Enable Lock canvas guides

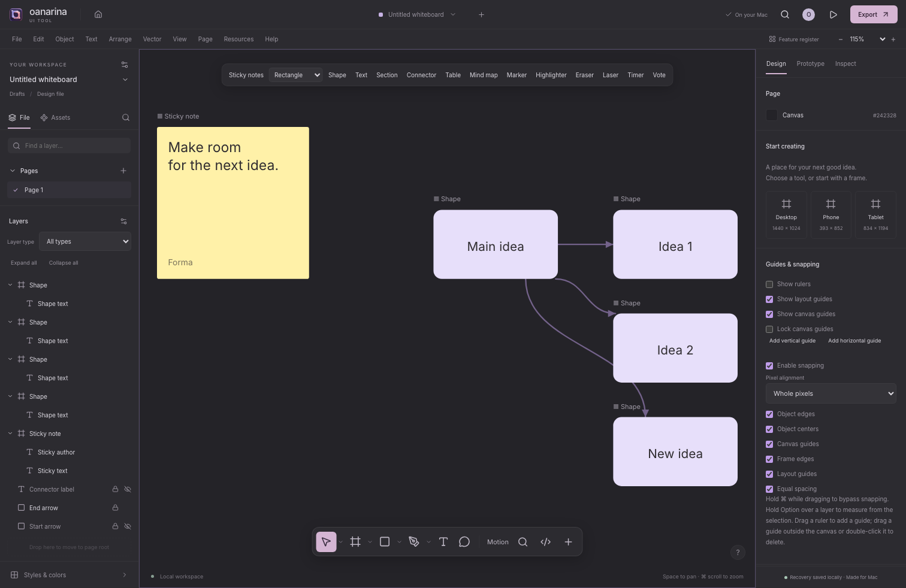click(769, 329)
